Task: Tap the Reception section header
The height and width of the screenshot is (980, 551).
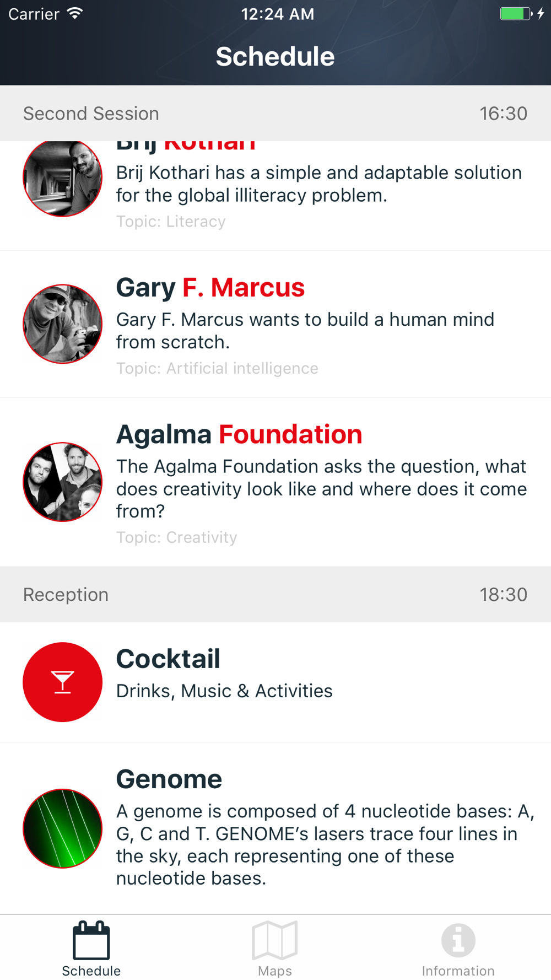Action: [275, 595]
